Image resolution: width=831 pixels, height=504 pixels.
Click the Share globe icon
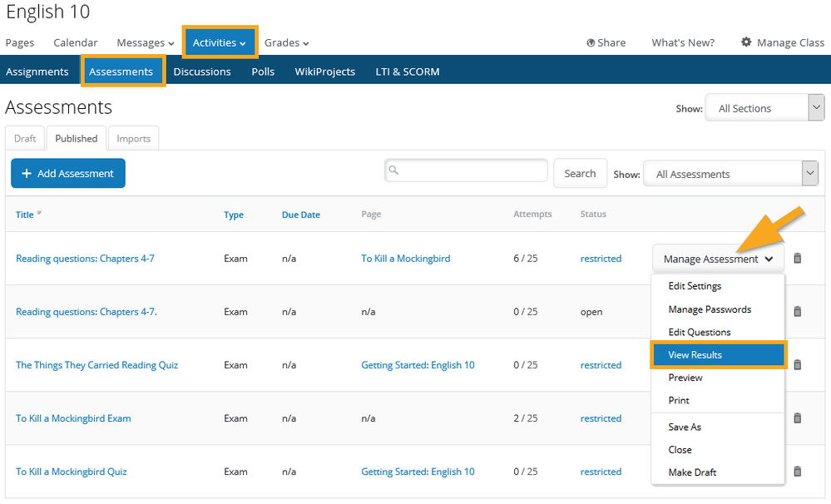click(591, 43)
